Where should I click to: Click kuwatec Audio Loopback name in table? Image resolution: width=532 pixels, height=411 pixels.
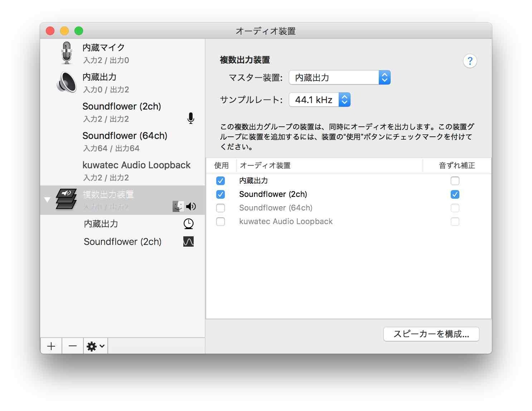tap(286, 222)
